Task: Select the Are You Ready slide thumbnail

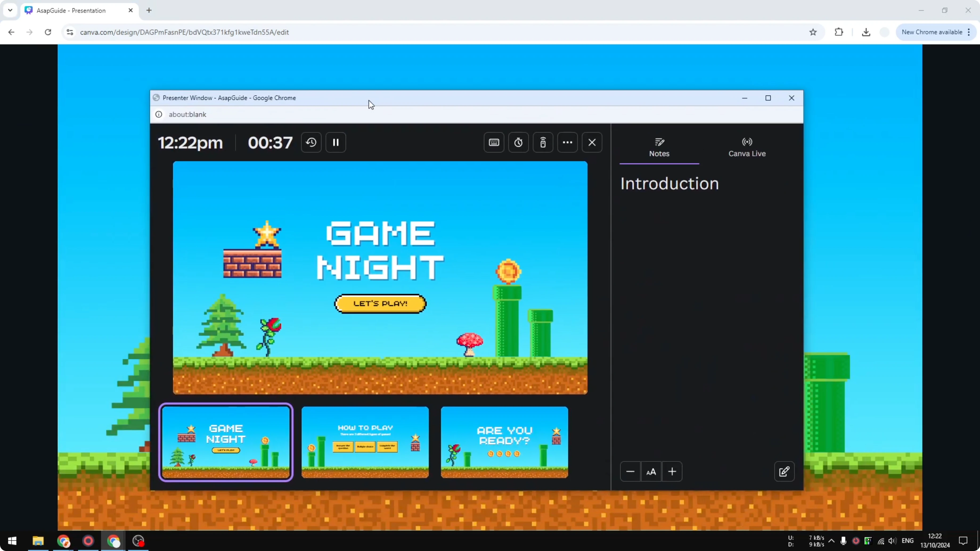Action: tap(504, 442)
